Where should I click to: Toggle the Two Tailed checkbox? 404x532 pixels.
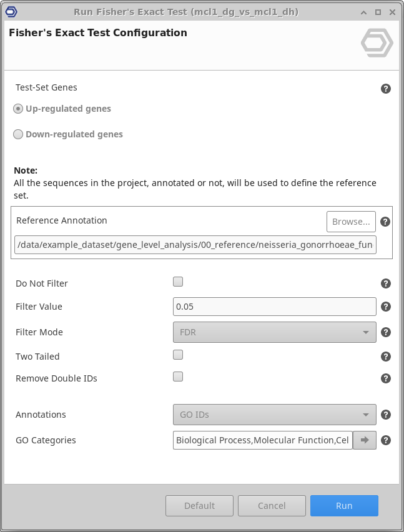click(178, 355)
